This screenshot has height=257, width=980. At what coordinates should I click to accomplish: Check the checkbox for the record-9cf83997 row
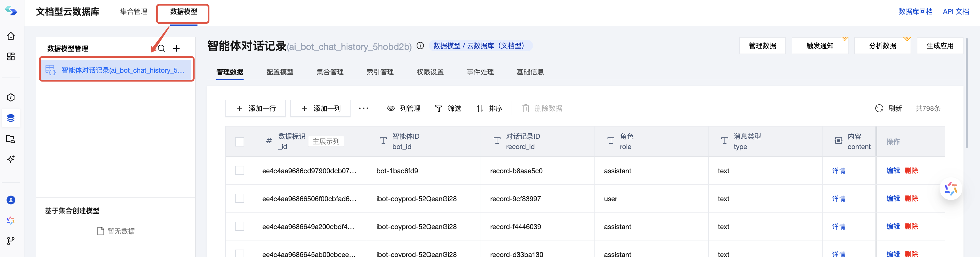[240, 198]
